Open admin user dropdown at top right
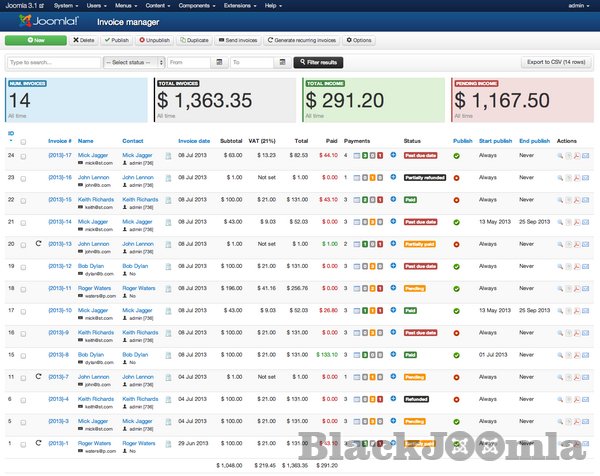 (x=579, y=5)
